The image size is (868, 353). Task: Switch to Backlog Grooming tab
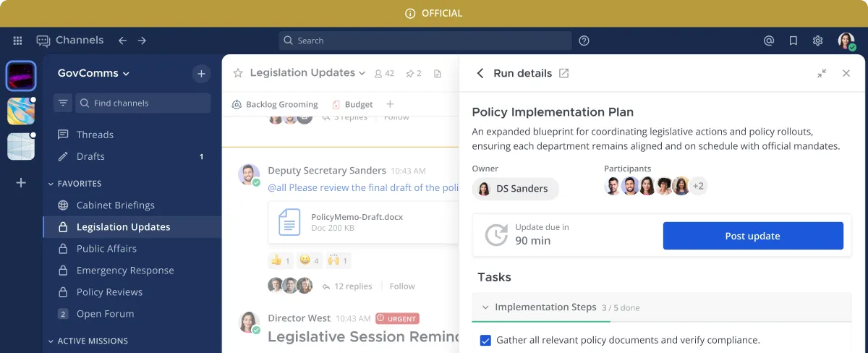[275, 104]
